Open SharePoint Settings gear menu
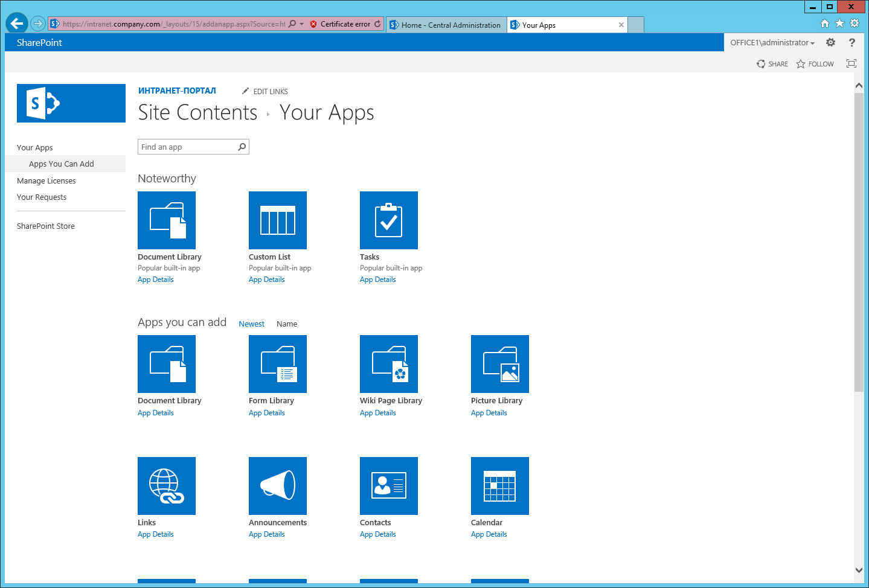This screenshot has height=588, width=869. (x=831, y=42)
